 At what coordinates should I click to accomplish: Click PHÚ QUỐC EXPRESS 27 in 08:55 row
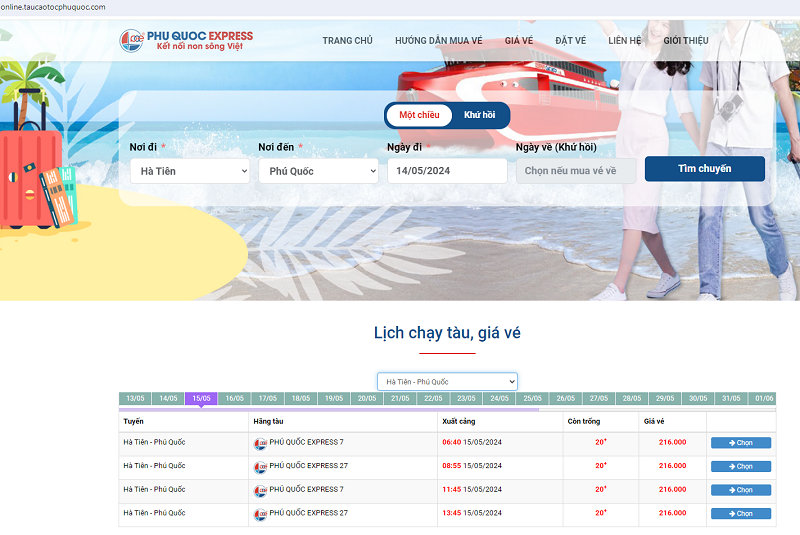click(x=309, y=466)
